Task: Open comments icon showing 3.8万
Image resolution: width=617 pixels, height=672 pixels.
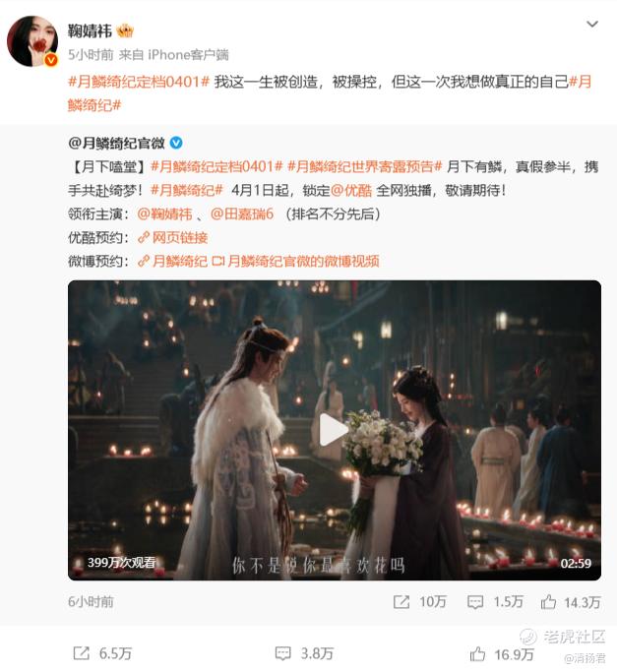Action: [283, 653]
